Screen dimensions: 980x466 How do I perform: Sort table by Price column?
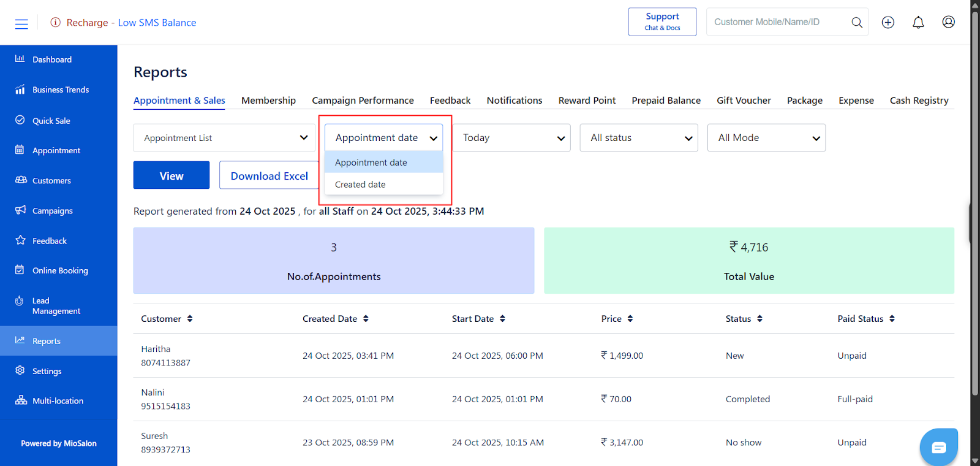tap(630, 319)
